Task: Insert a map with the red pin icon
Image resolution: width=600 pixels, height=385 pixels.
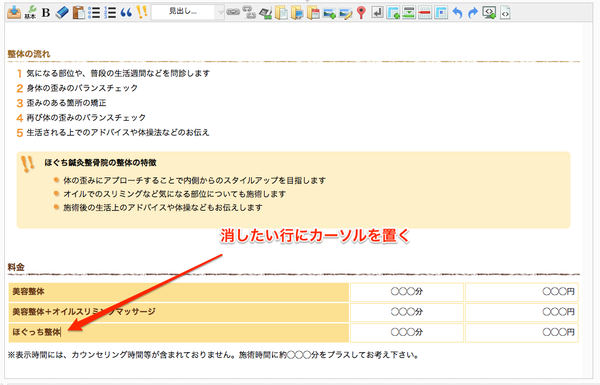Action: pos(361,13)
